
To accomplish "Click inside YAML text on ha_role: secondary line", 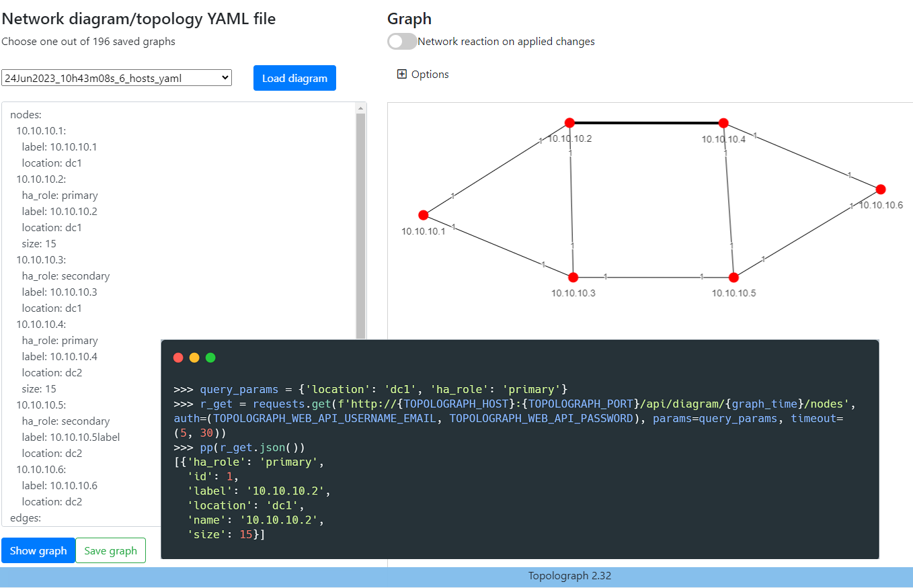I will pyautogui.click(x=66, y=276).
